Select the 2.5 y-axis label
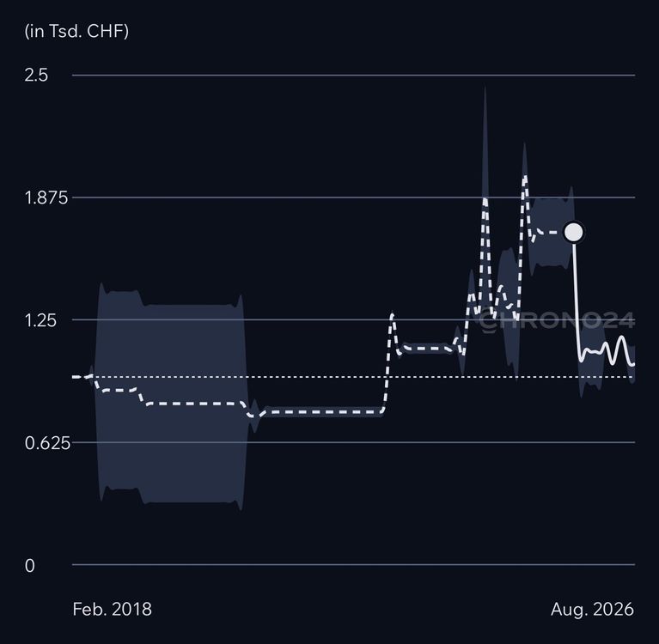Image resolution: width=659 pixels, height=644 pixels. pos(36,76)
